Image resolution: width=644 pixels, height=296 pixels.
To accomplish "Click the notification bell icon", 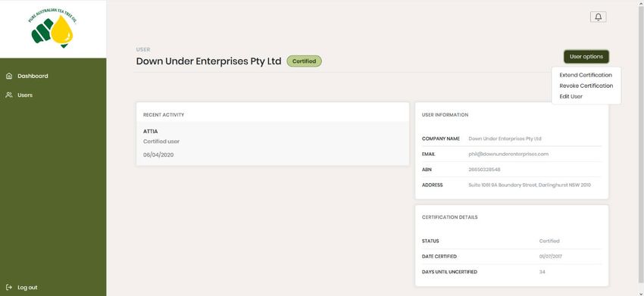I will pyautogui.click(x=598, y=17).
